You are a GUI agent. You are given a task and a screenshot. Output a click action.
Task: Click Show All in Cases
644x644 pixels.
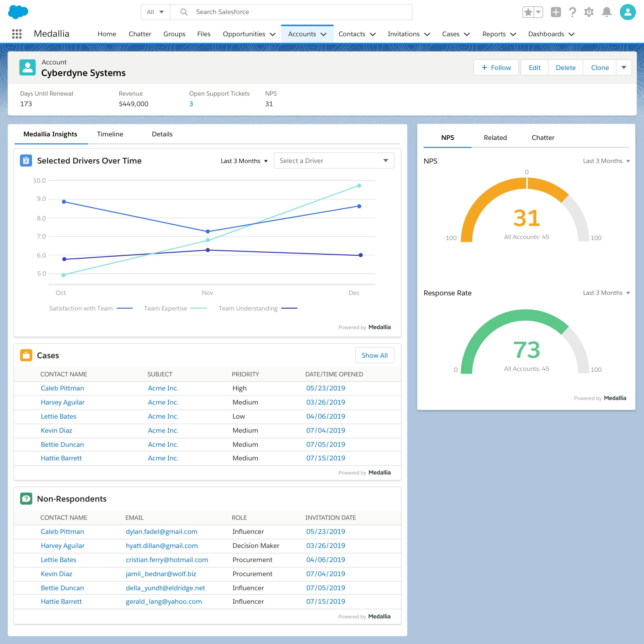point(374,355)
